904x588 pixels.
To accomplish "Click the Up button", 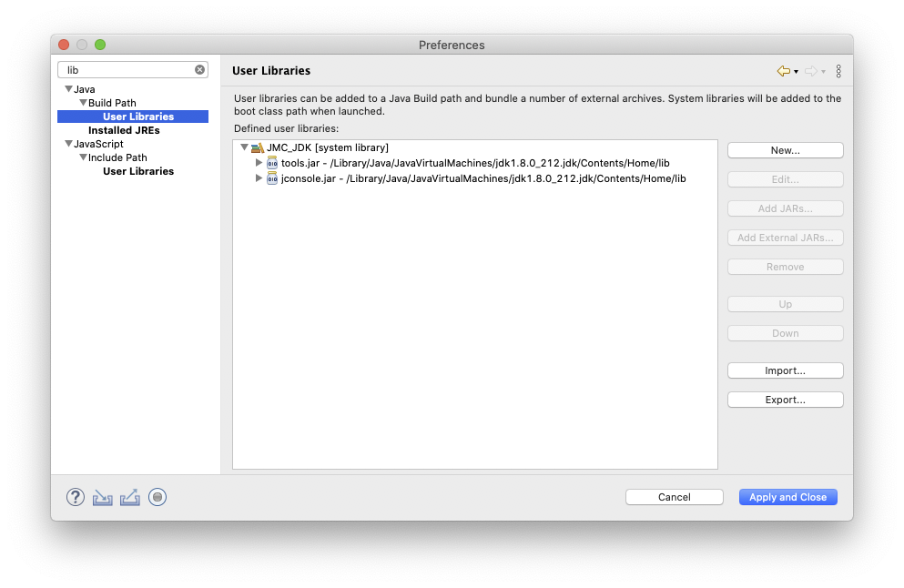I will tap(786, 304).
